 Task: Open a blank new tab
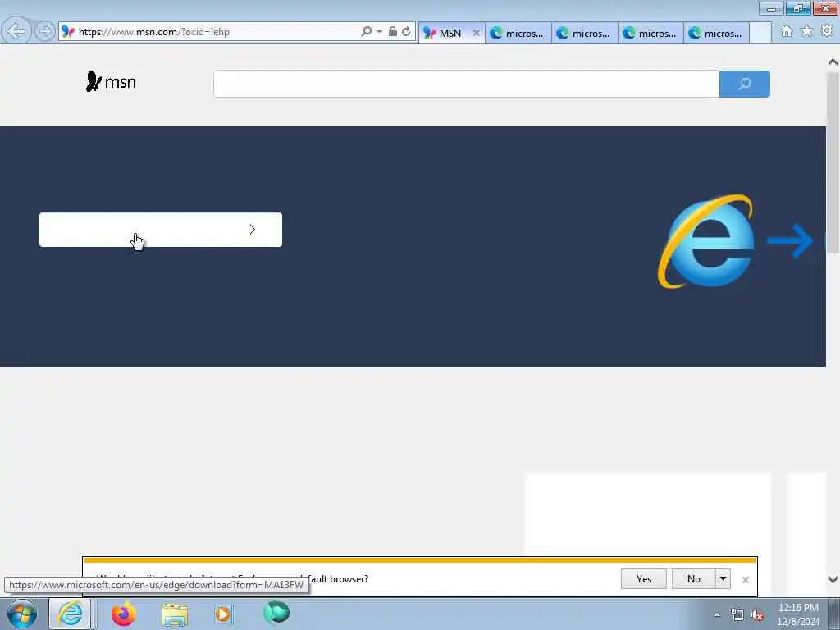click(x=760, y=33)
